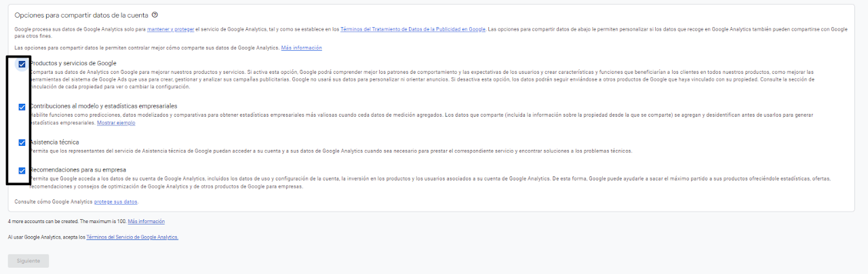Select 'Recomendaciones para su empresa' heading
868x274 pixels.
pyautogui.click(x=77, y=170)
